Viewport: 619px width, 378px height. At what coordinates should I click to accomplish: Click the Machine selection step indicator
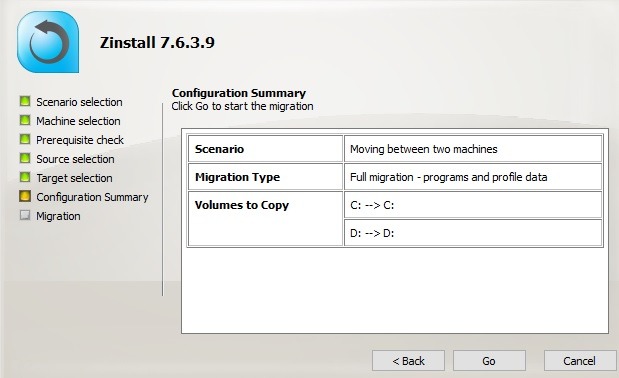click(x=25, y=120)
